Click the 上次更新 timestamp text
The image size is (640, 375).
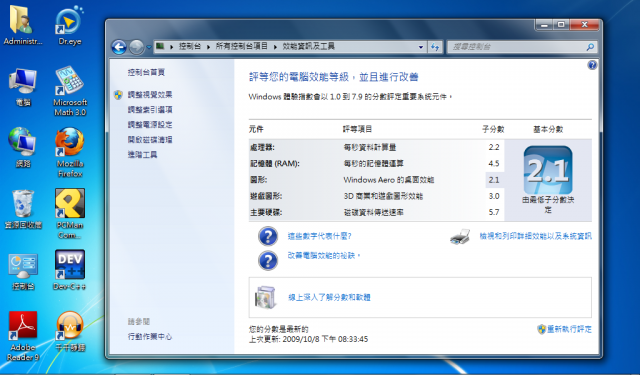(309, 339)
